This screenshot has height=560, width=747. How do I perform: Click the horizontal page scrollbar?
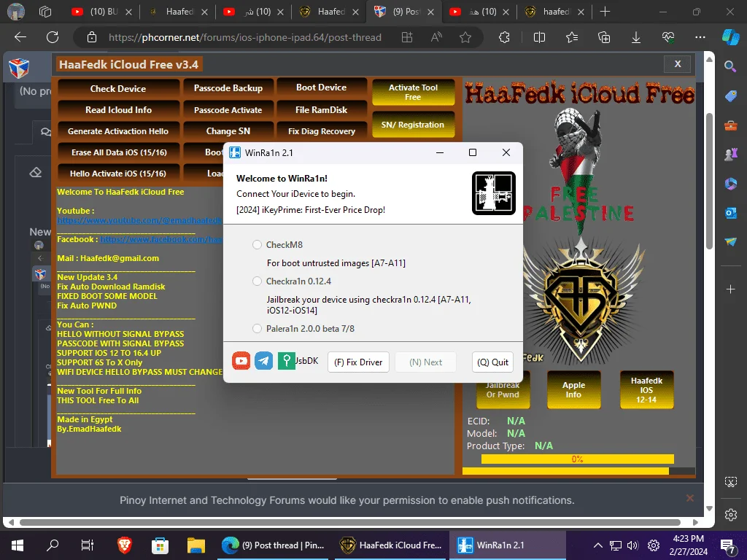tap(349, 522)
